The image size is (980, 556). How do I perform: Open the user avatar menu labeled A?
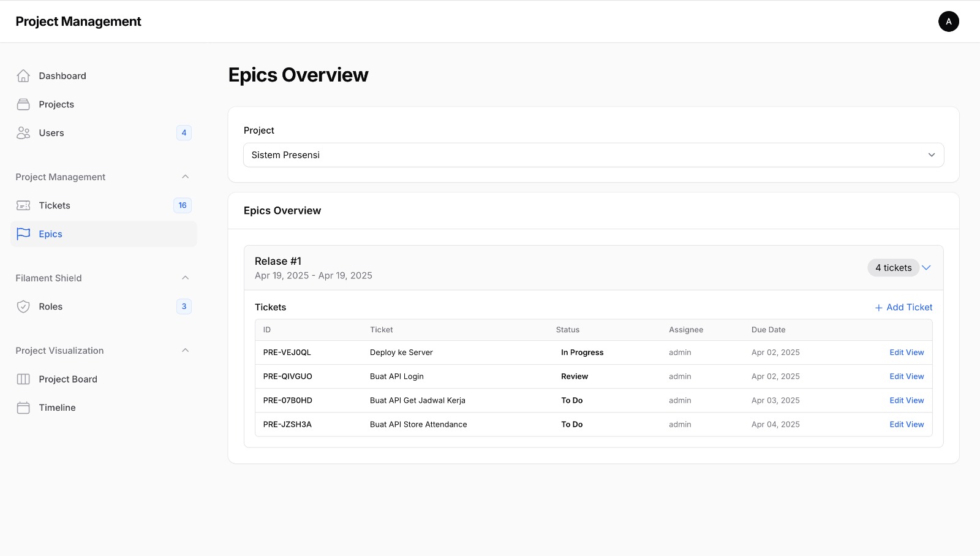click(949, 21)
